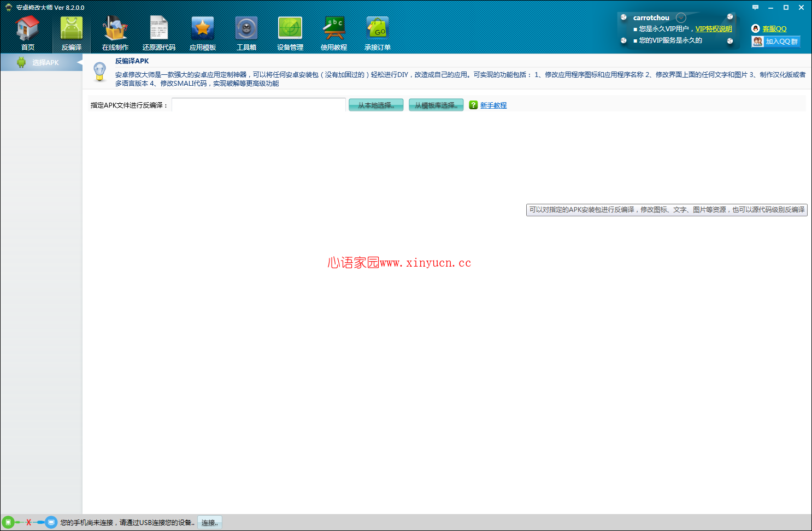The image size is (812, 531).
Task: Click the app logo in title bar
Action: (x=8, y=8)
